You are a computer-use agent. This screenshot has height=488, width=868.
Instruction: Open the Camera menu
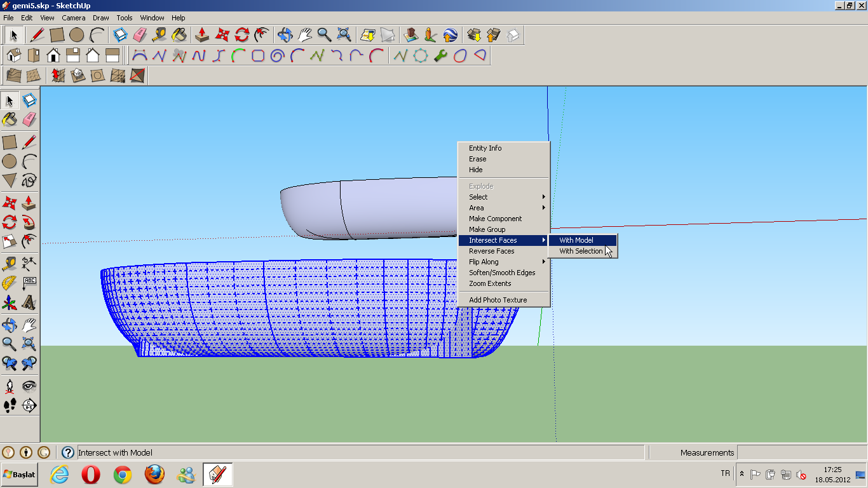74,18
